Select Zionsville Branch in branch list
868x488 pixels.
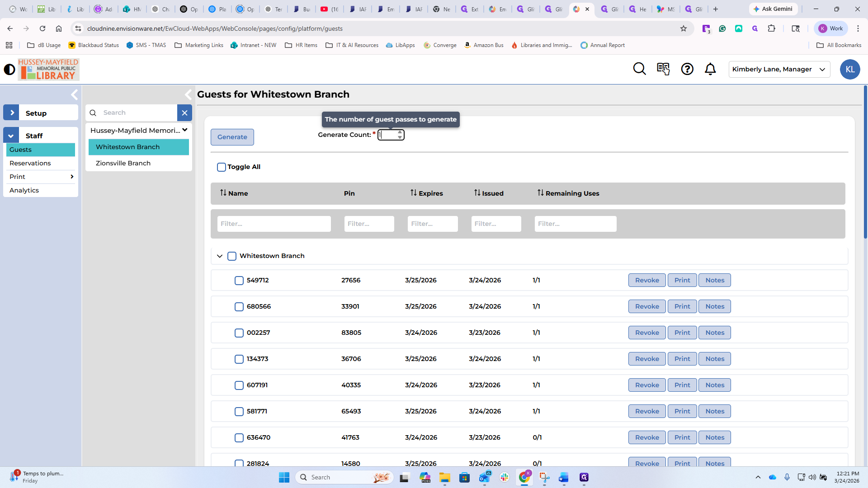[x=123, y=163]
